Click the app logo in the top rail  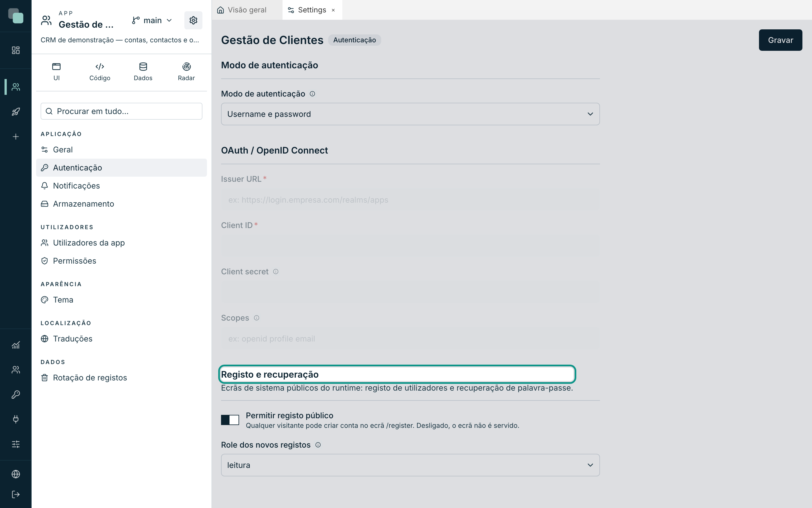point(16,16)
